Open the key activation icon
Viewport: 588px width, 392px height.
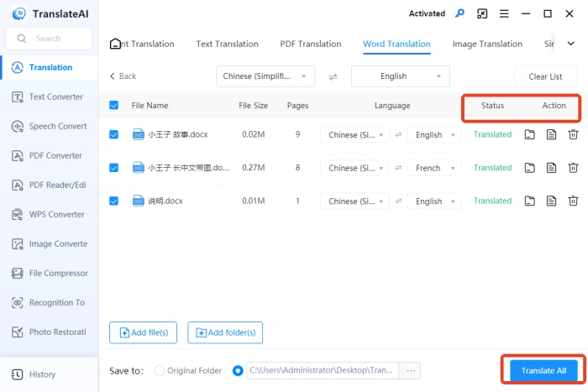tap(459, 13)
